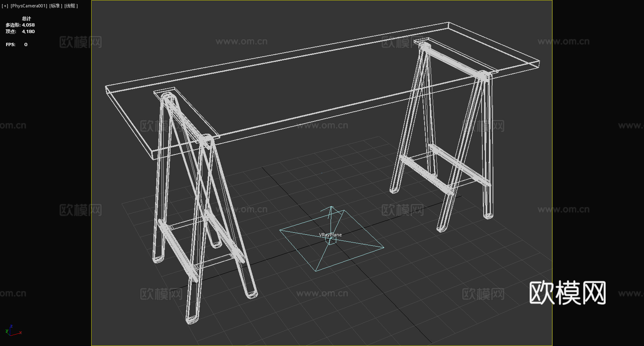Open the [+] viewport general menu
This screenshot has height=346, width=644.
(5, 6)
